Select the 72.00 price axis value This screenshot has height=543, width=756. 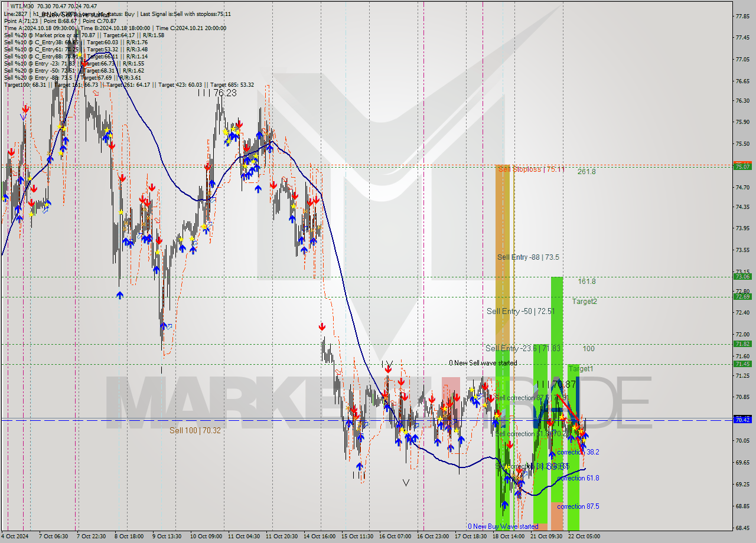743,334
